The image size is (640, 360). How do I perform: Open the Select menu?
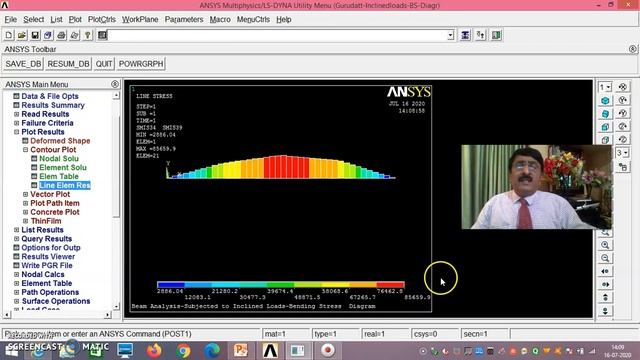pyautogui.click(x=33, y=19)
